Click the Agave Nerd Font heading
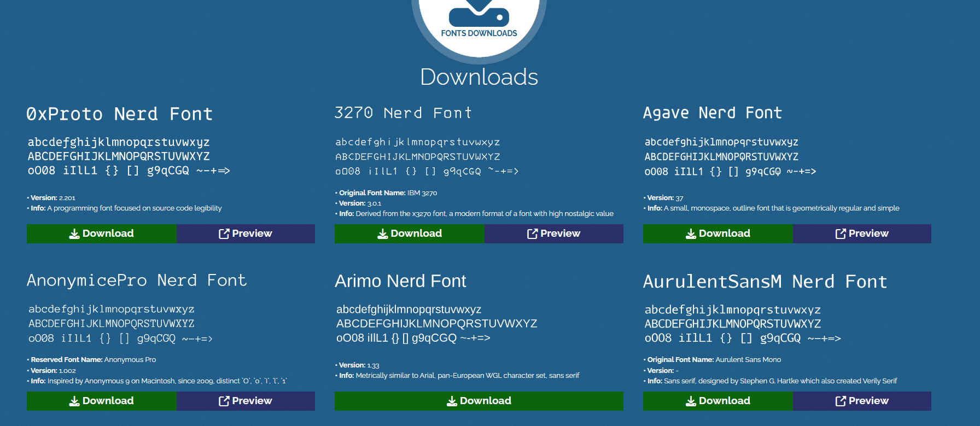980x426 pixels. point(713,113)
